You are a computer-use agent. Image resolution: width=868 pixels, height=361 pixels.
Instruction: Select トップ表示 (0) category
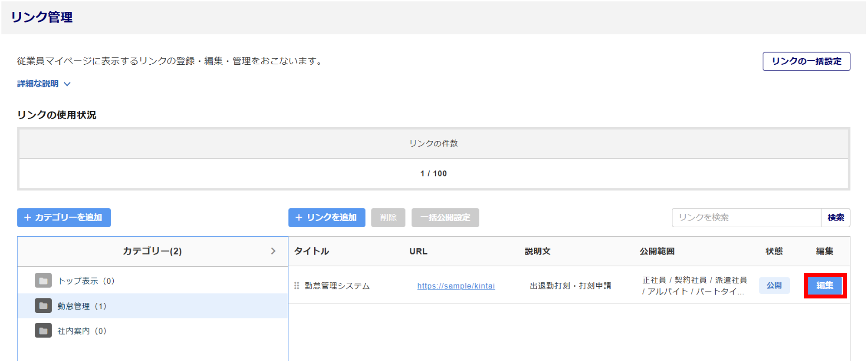pyautogui.click(x=86, y=281)
